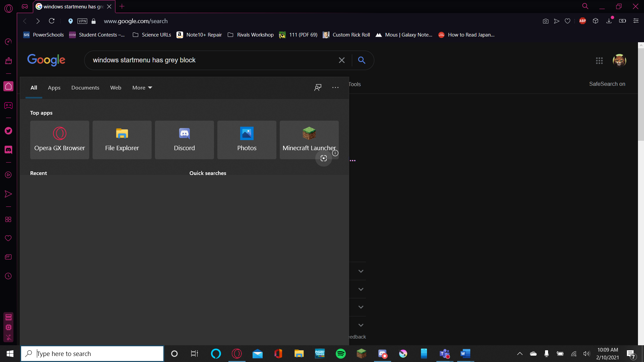
Task: Click the Type here to search box
Action: pos(92,354)
